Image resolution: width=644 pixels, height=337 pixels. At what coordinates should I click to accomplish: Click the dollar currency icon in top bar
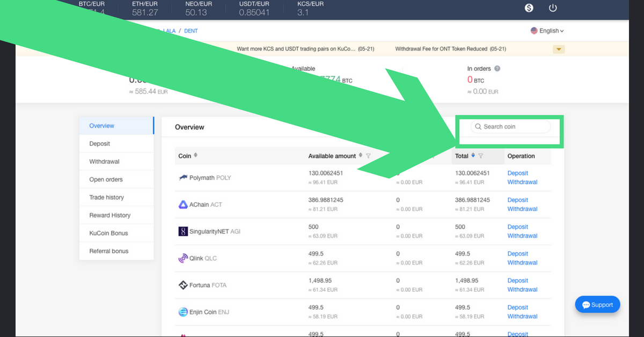point(530,8)
